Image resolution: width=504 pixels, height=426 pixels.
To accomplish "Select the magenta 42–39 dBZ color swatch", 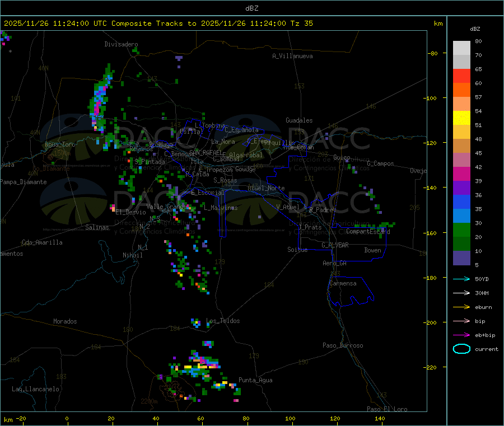I will click(x=461, y=174).
